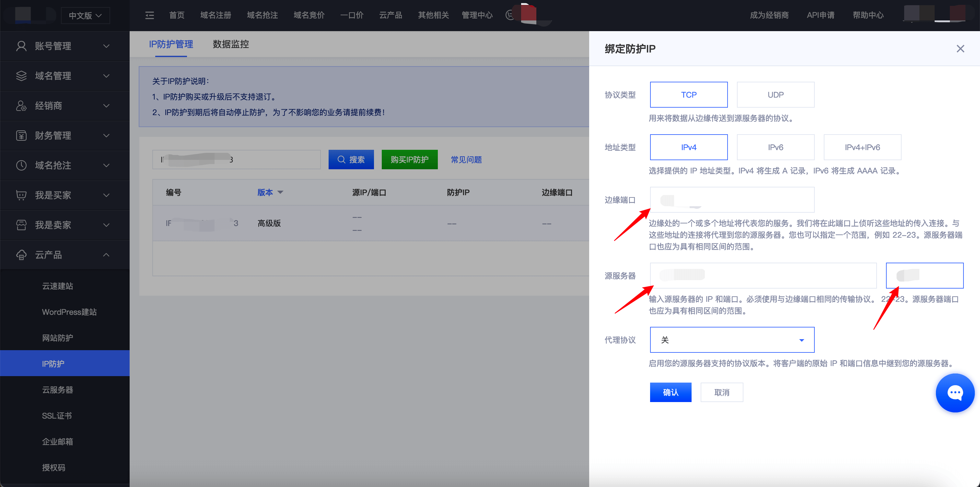The height and width of the screenshot is (487, 980).
Task: Click the blue 确认 button
Action: (670, 392)
